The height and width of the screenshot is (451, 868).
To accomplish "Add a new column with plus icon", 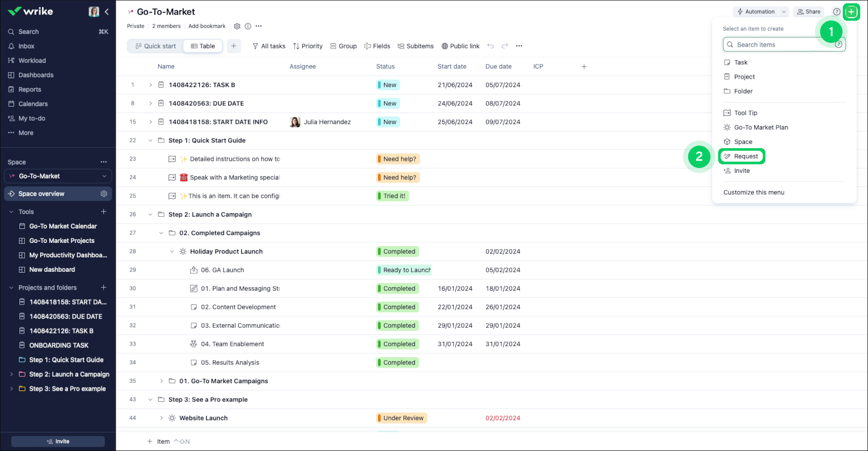I will [x=584, y=66].
